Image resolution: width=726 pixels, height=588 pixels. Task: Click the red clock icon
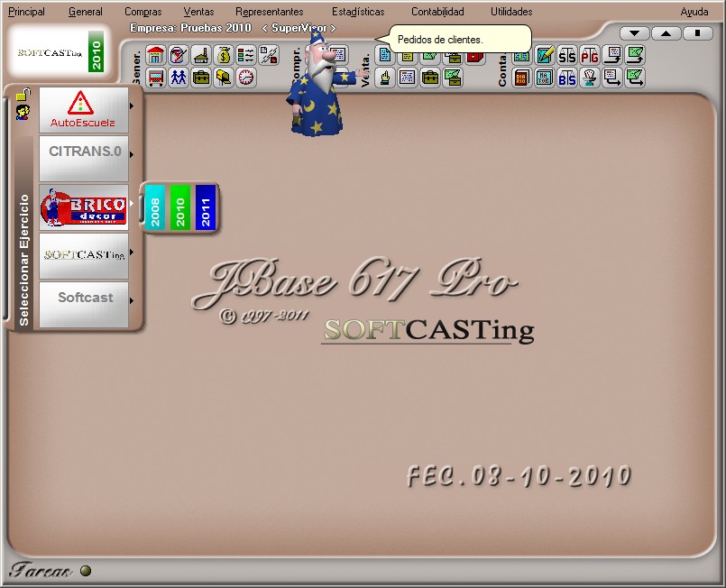[246, 78]
